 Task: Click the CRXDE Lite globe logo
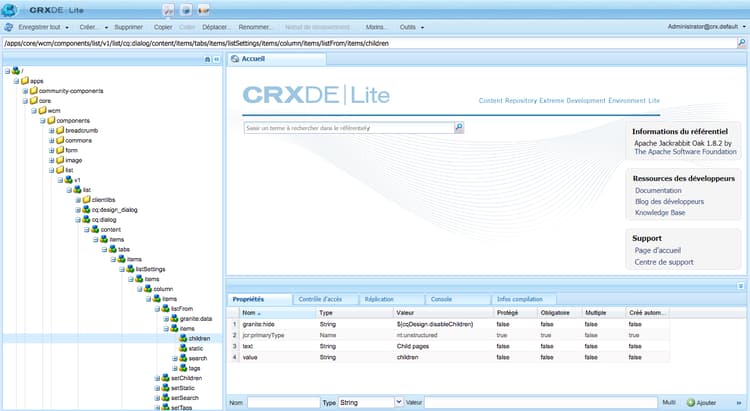pyautogui.click(x=9, y=10)
